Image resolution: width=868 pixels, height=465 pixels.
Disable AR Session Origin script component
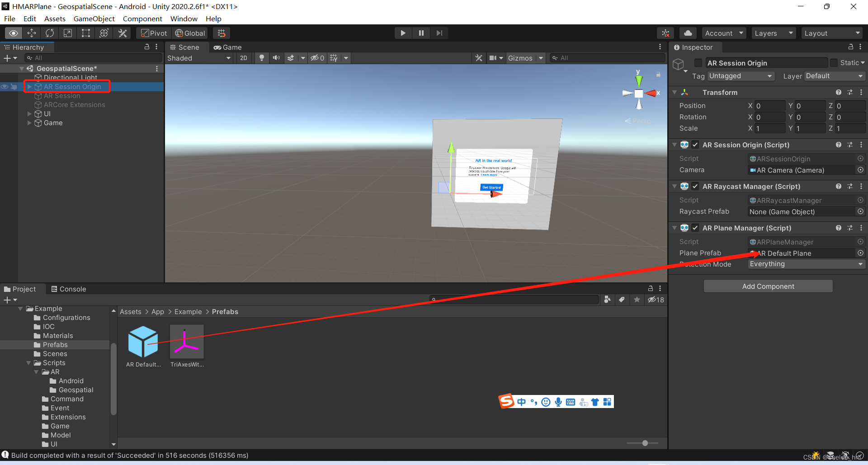click(695, 145)
